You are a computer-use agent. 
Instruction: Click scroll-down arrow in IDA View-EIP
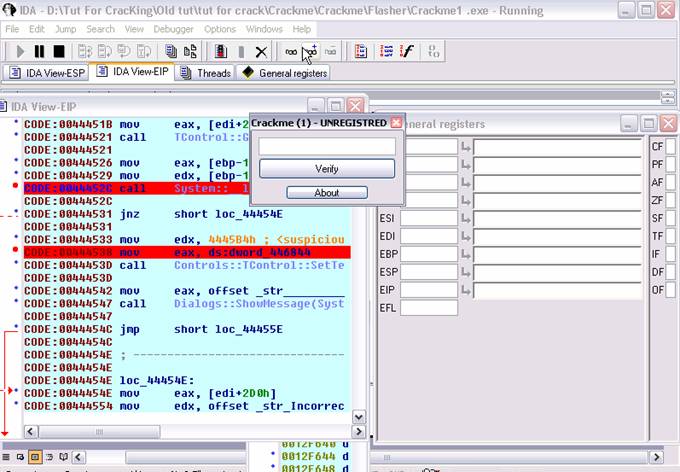point(359,417)
